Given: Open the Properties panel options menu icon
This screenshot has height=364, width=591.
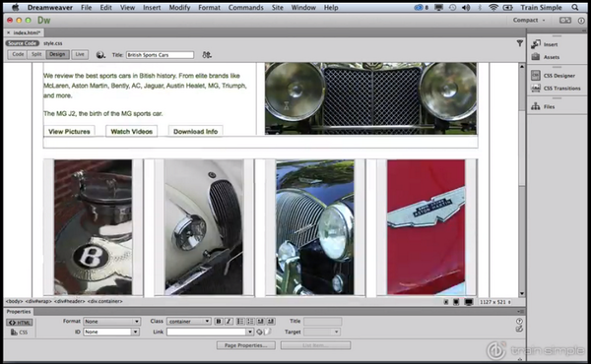Looking at the screenshot, I should [x=520, y=312].
